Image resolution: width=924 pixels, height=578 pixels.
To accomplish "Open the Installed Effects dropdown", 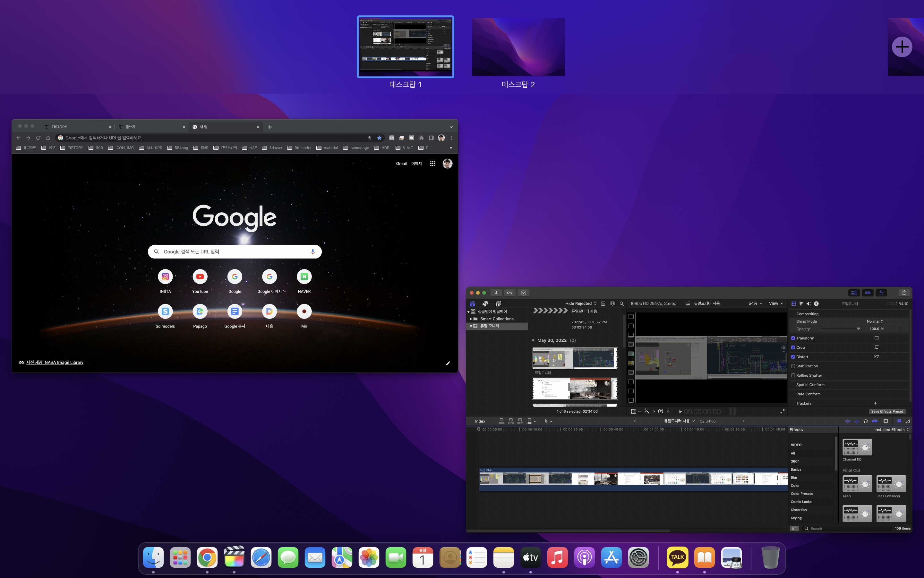I will 892,430.
